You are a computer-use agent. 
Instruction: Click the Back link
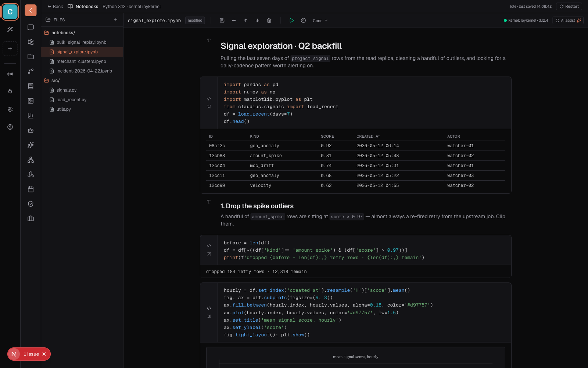[55, 7]
